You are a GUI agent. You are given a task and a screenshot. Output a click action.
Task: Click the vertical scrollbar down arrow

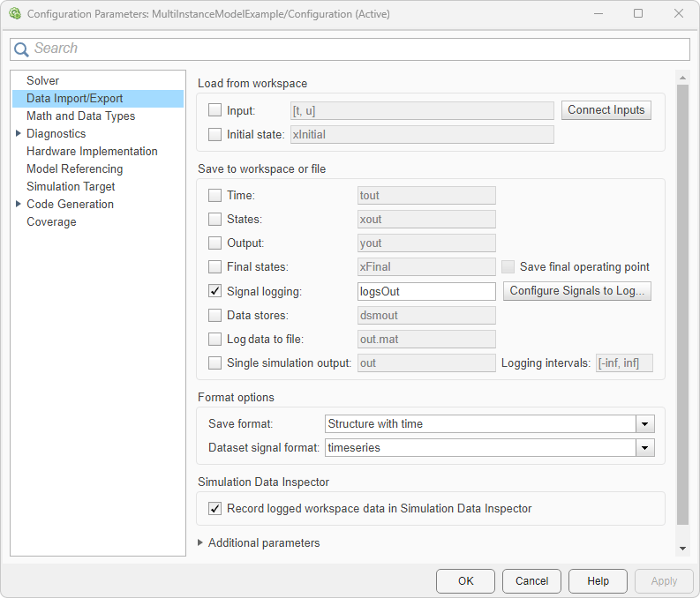(681, 548)
